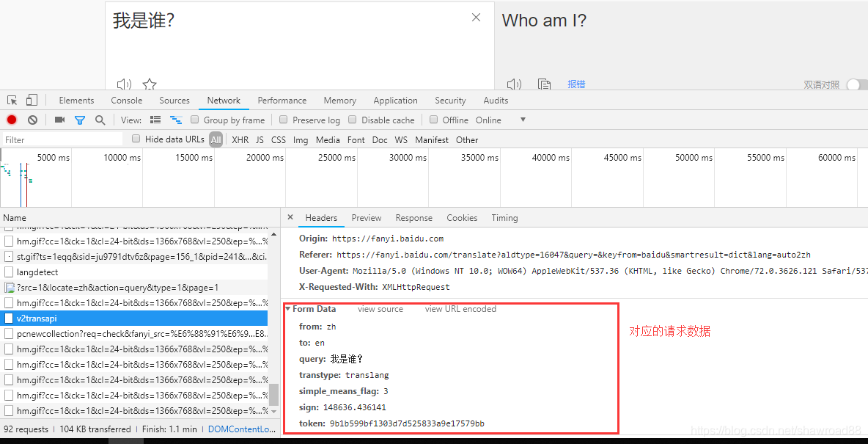The image size is (868, 444).
Task: Filter requests by Media
Action: point(328,139)
